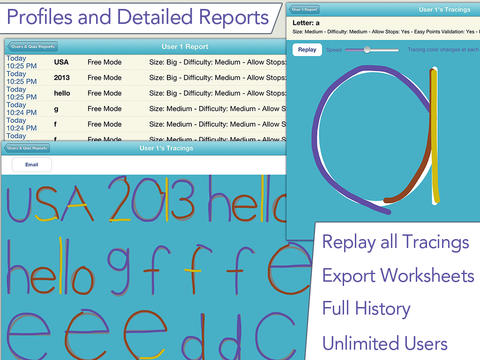Click the Replay all Tracings feature text

pos(396,242)
